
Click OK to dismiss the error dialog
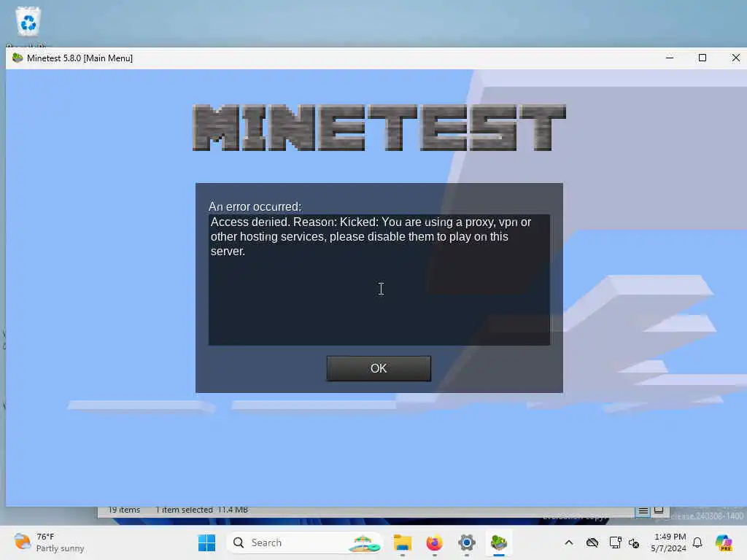(379, 368)
